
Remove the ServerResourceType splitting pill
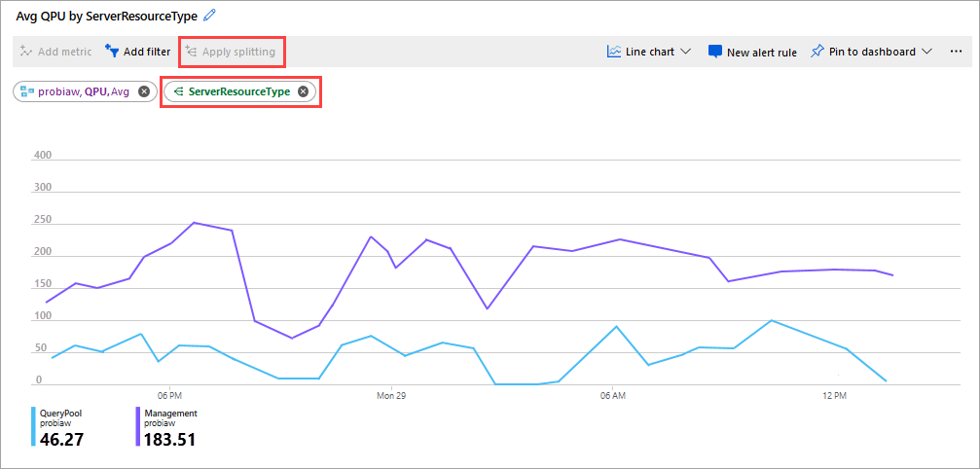click(303, 91)
